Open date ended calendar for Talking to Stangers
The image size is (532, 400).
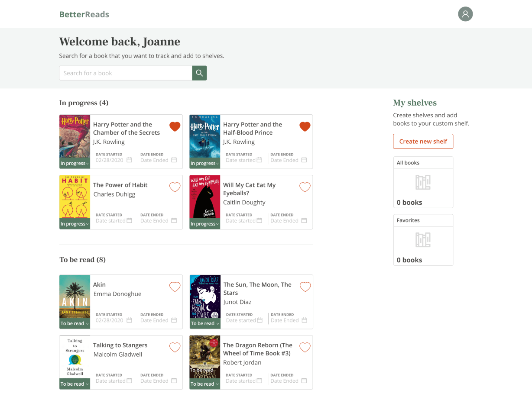174,381
